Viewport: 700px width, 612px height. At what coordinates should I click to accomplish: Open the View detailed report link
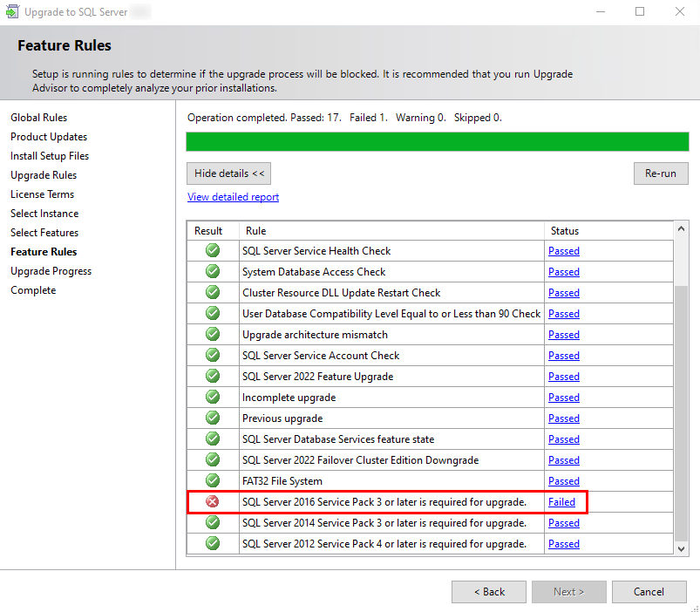click(233, 197)
